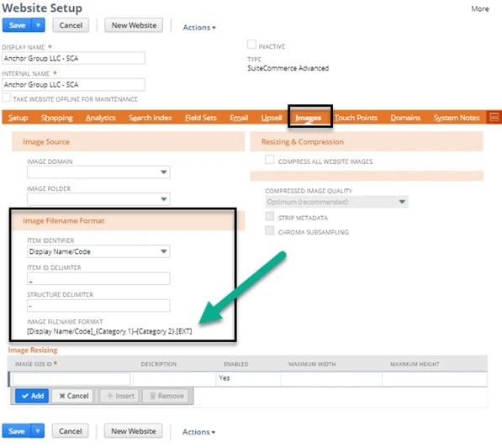Click the top New Website button
Image resolution: width=502 pixels, height=448 pixels.
(x=134, y=25)
